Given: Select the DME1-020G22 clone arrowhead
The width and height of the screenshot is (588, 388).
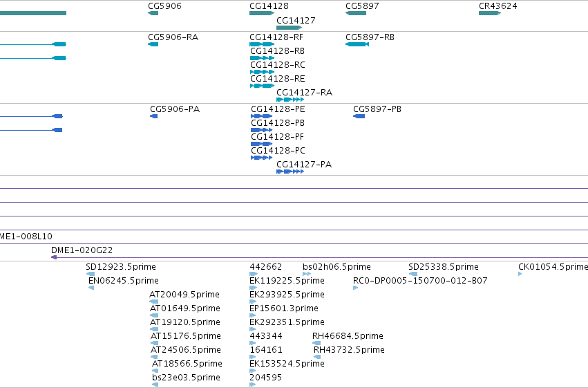Looking at the screenshot, I should (x=54, y=257).
